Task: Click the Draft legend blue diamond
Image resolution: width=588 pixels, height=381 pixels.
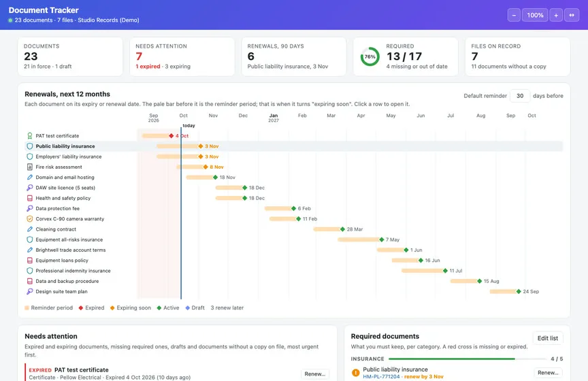Action: (x=188, y=308)
